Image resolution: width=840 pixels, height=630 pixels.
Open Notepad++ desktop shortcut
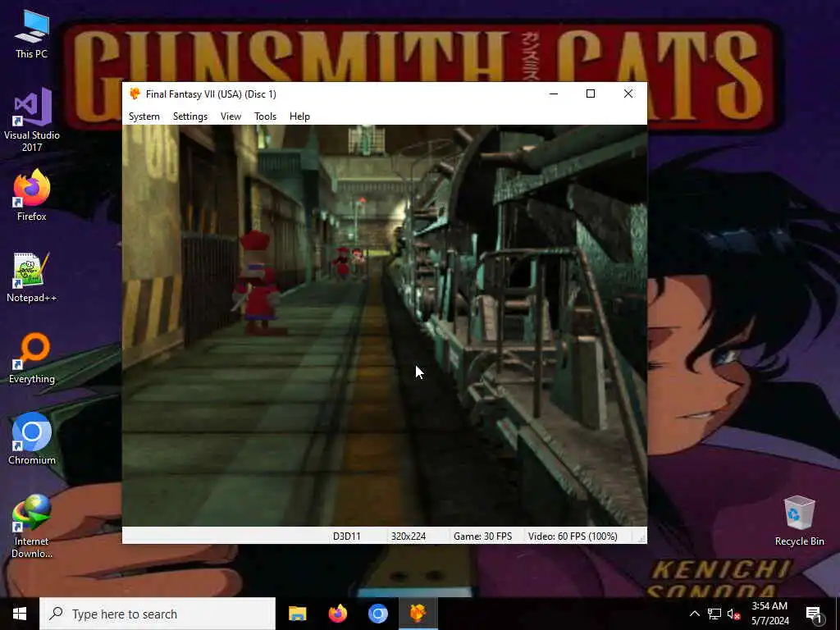pos(32,277)
